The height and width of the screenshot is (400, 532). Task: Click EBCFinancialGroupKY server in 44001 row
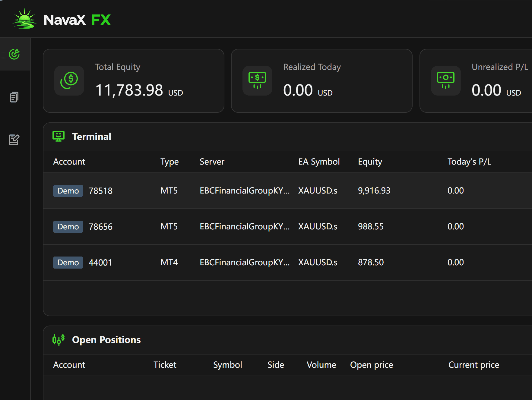(x=245, y=262)
